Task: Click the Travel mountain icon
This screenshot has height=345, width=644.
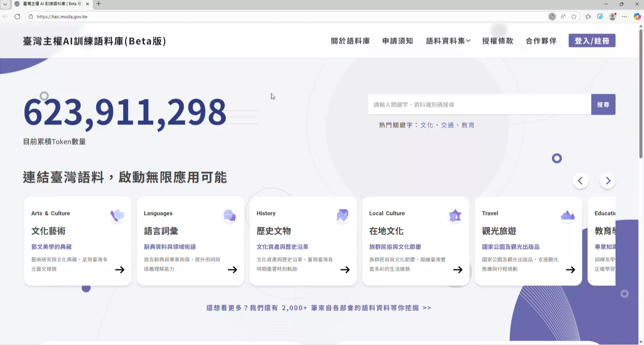Action: tap(567, 215)
